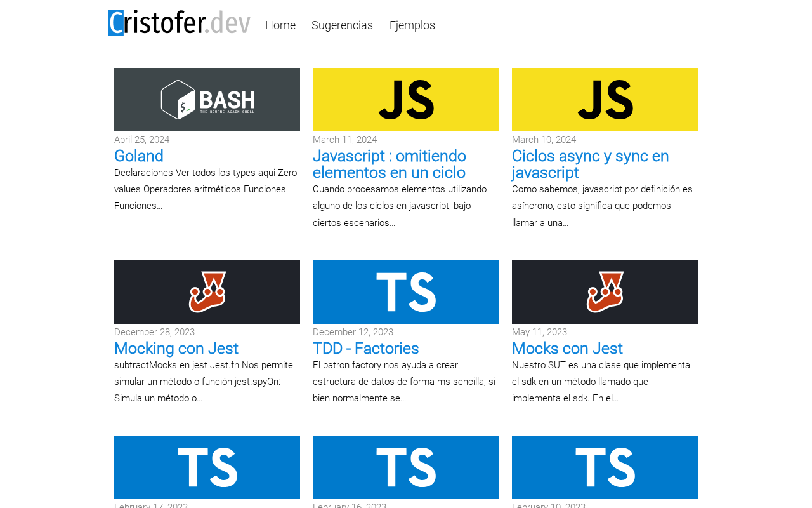Open the 'TDD - Factories' article

coord(366,349)
